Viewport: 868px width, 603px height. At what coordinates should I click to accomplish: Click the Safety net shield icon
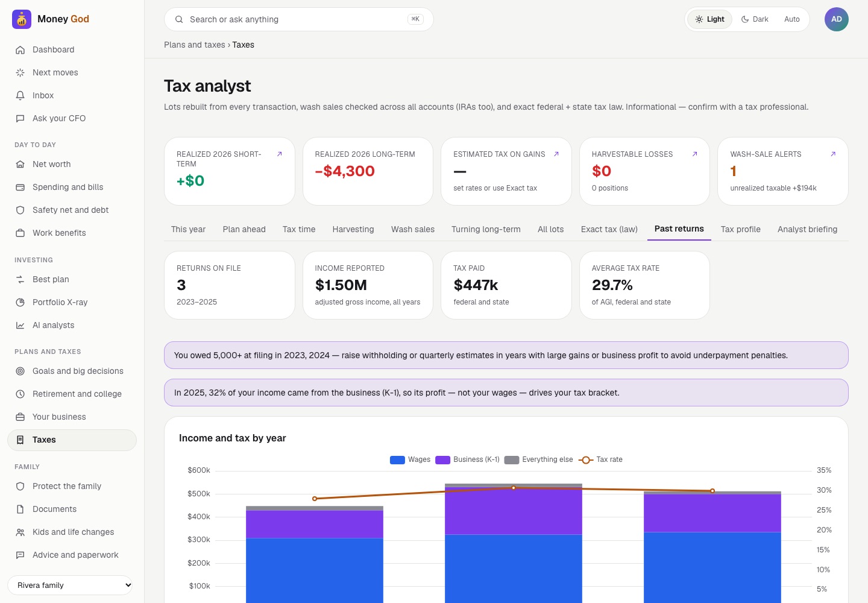tap(20, 210)
